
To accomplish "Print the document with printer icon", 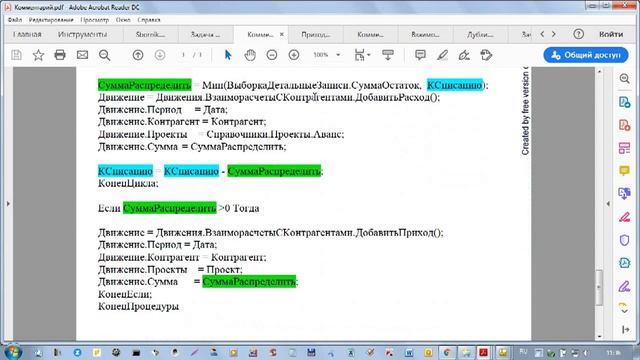I will click(60, 55).
